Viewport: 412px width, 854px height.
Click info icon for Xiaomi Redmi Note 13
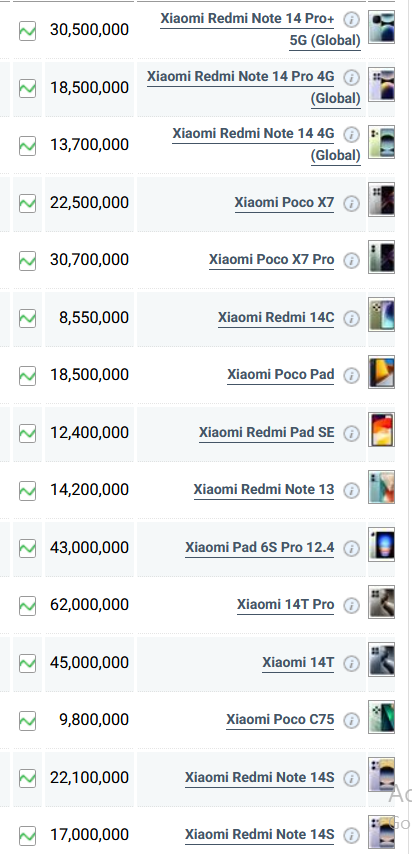tap(352, 491)
